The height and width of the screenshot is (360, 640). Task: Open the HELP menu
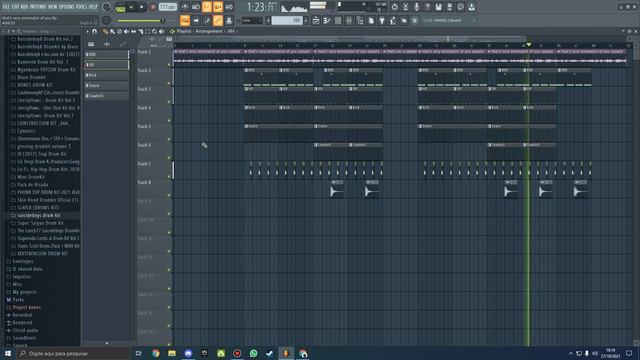pyautogui.click(x=93, y=7)
